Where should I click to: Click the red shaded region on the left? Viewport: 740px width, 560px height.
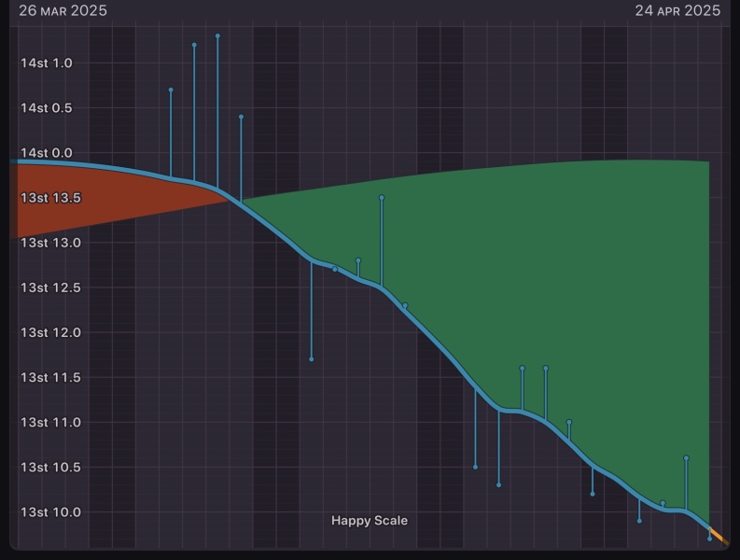pyautogui.click(x=84, y=201)
